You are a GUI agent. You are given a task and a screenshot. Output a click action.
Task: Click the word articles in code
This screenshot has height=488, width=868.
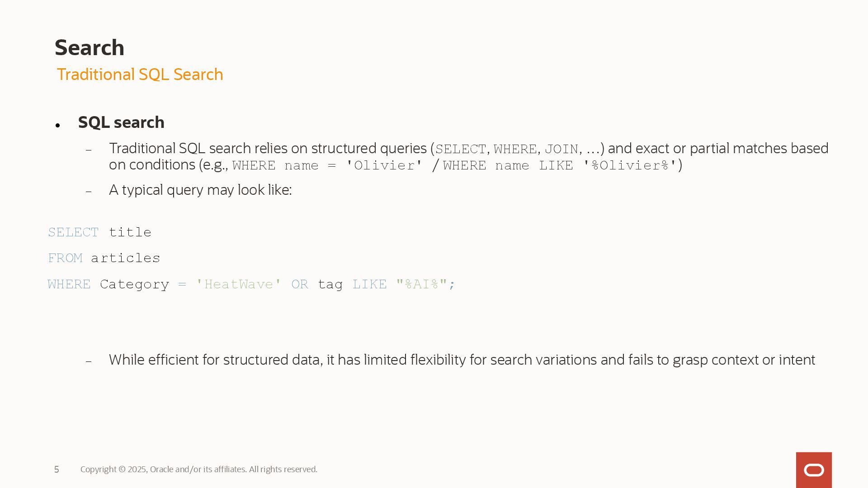click(x=126, y=258)
